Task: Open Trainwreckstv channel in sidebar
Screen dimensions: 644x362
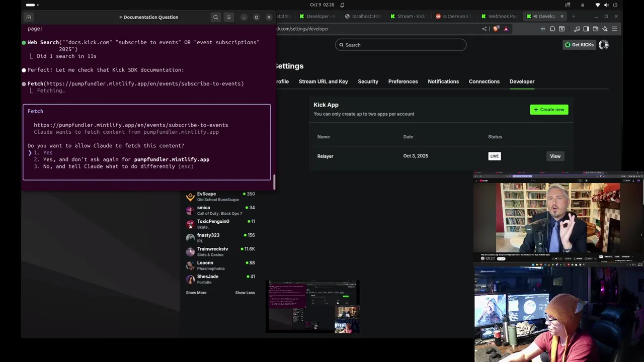Action: [220, 251]
